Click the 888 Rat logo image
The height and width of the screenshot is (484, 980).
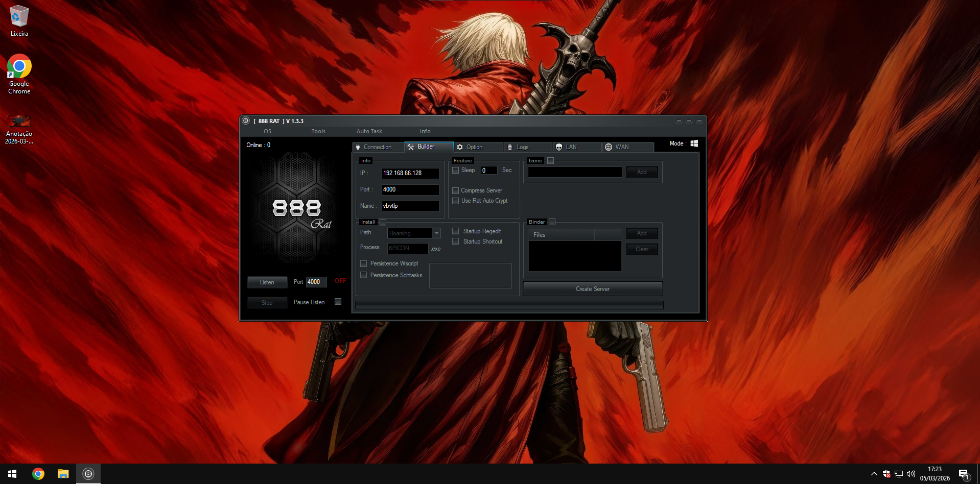point(296,207)
